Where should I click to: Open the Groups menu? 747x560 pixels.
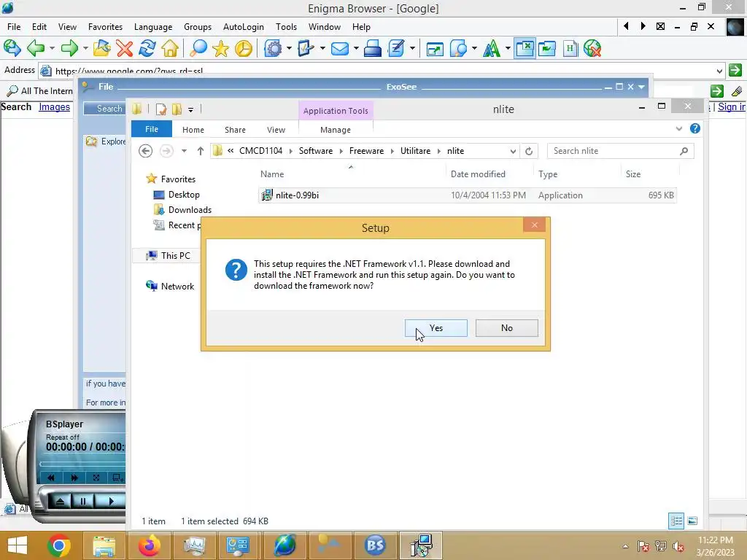198,27
